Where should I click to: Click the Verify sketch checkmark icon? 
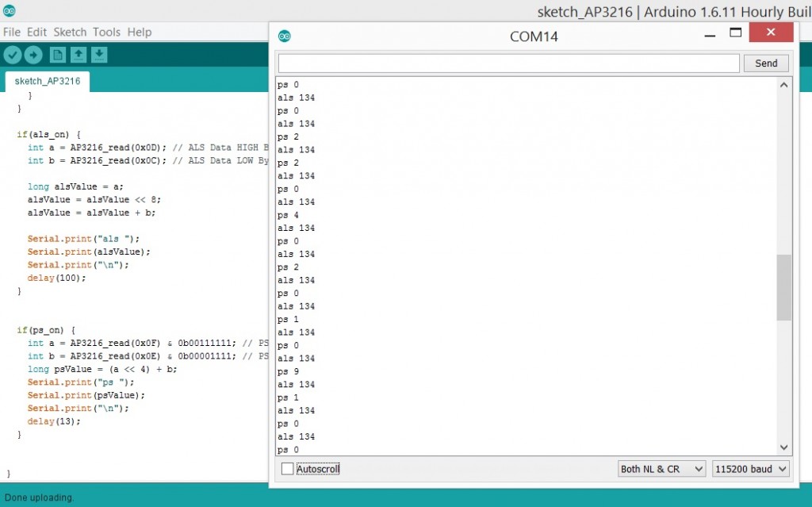point(13,55)
